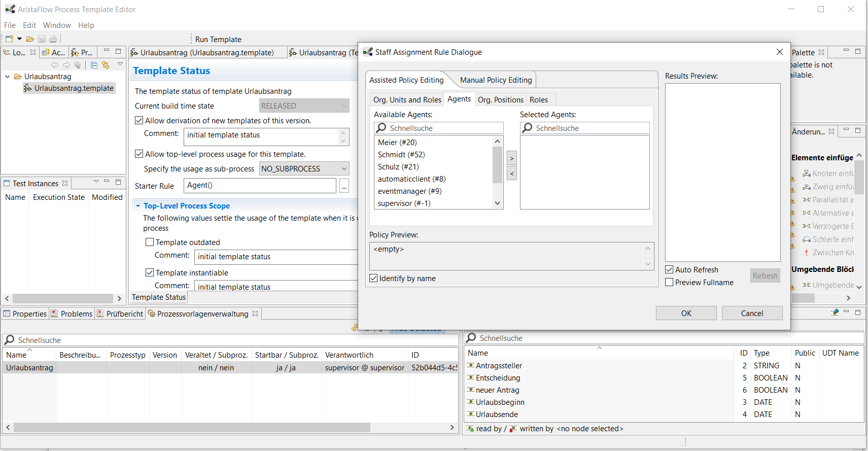Select agent Meier (#20)
The height and width of the screenshot is (451, 868).
[x=397, y=143]
